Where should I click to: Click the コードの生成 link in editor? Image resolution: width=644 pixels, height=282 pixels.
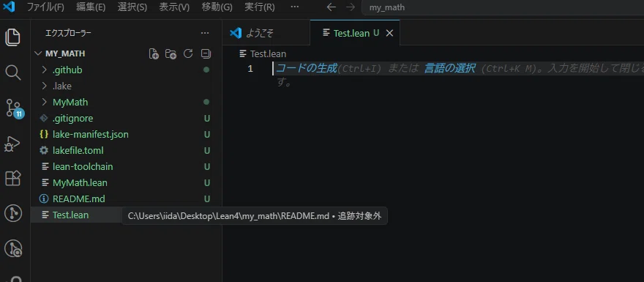[306, 68]
